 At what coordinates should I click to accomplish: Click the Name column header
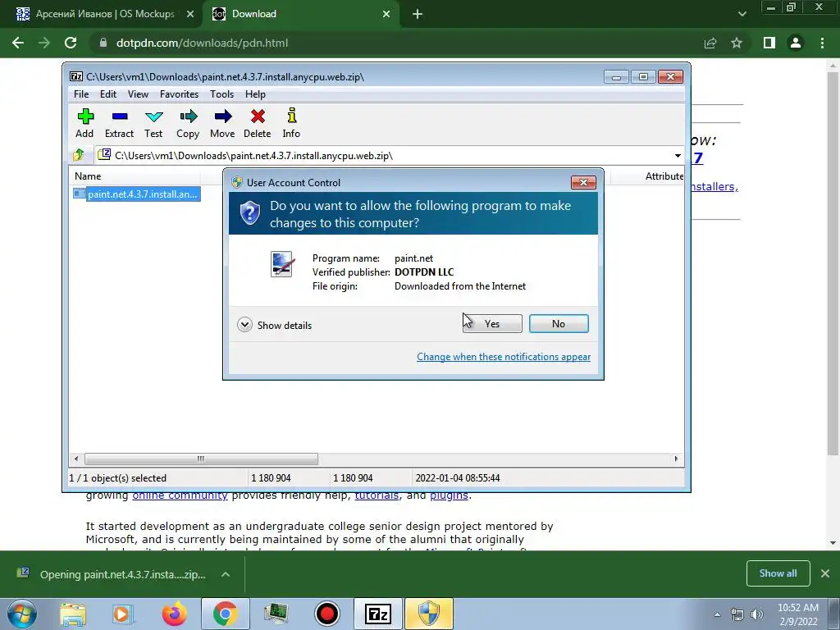point(88,176)
